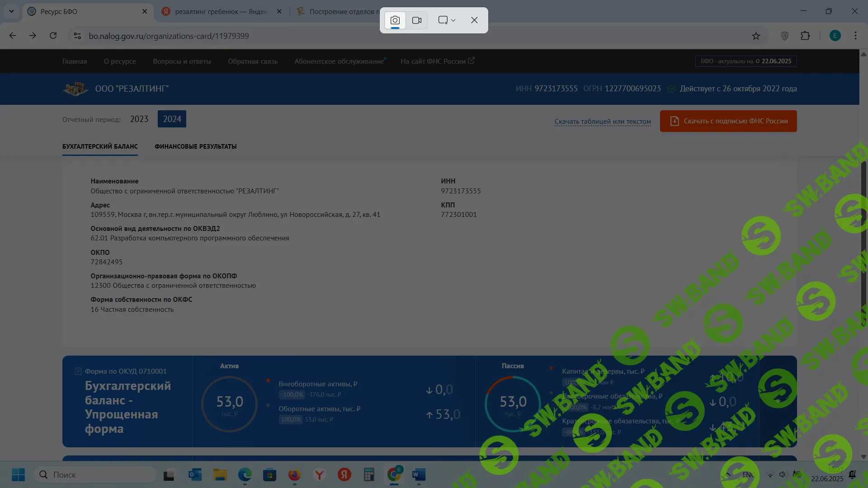Viewport: 868px width, 488px height.
Task: Close the Яндекс search tab
Action: [279, 12]
